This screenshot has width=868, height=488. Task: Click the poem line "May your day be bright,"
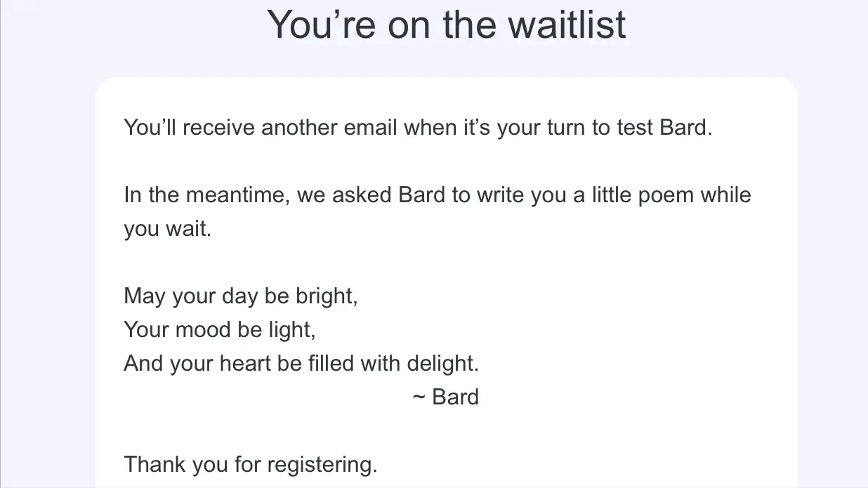(x=241, y=296)
